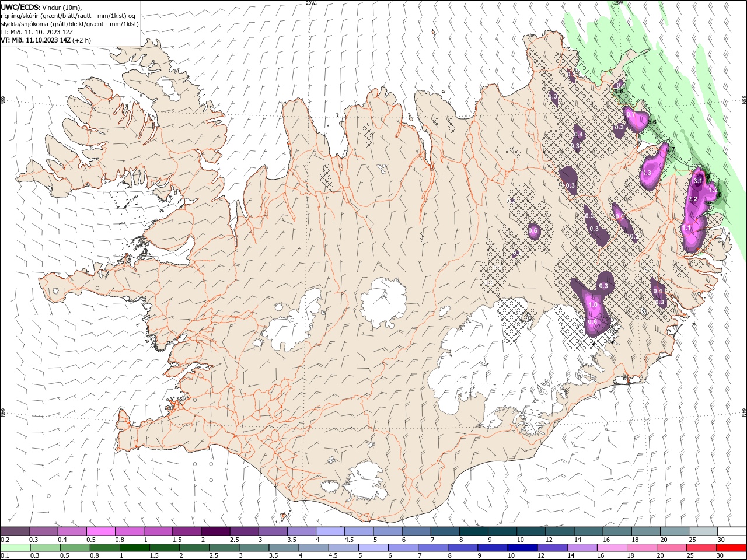Select the palest green first swatch of the rain legend
The image size is (747, 560).
click(15, 548)
